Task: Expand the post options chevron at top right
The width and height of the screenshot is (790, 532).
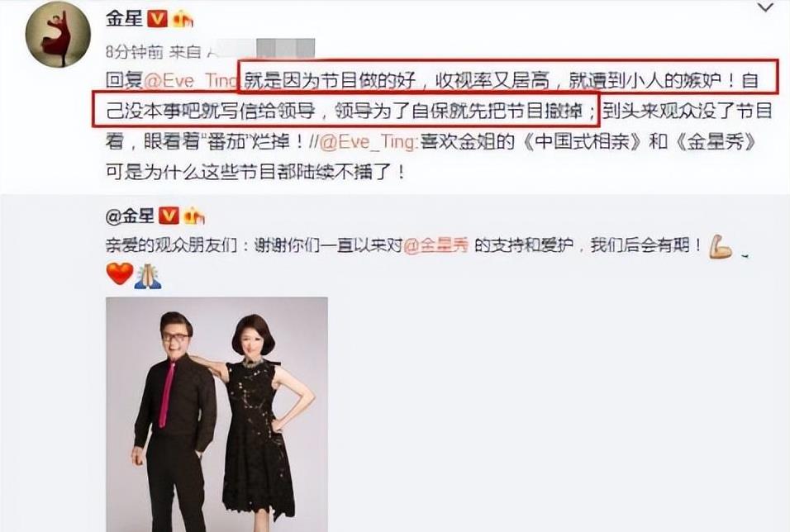Action: [766, 7]
